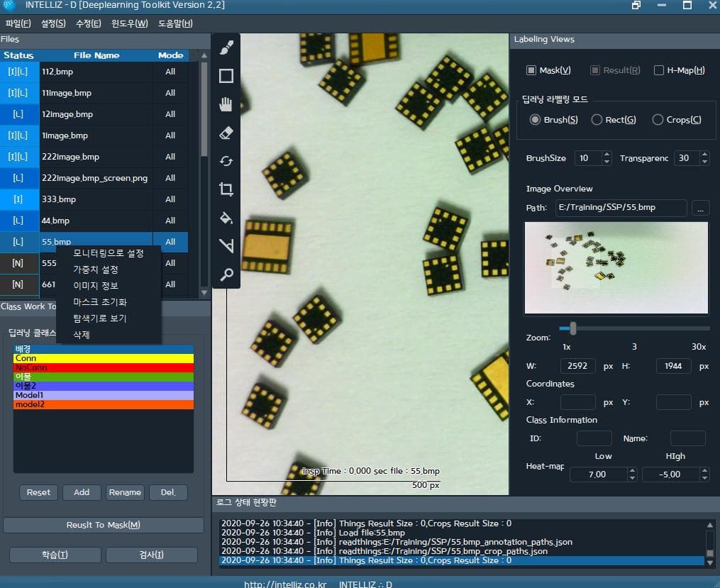
Task: Open the 도움말(H) menu
Action: (x=175, y=23)
